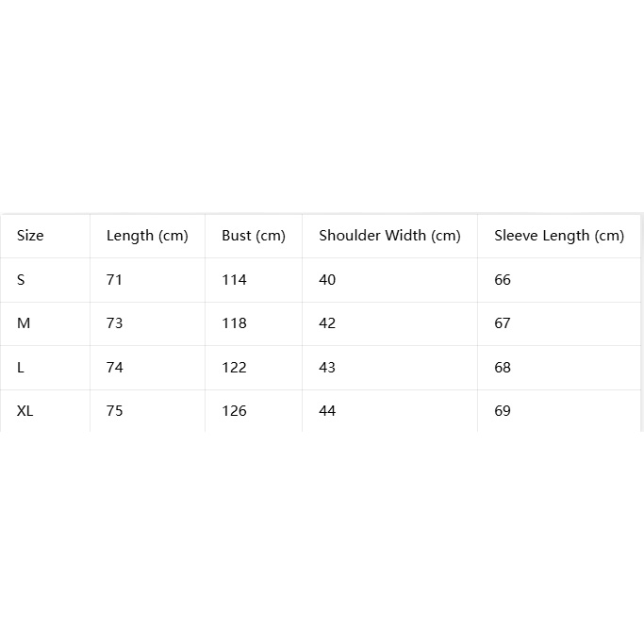Image resolution: width=644 pixels, height=644 pixels.
Task: Click sleeve length value 69
Action: tap(503, 411)
